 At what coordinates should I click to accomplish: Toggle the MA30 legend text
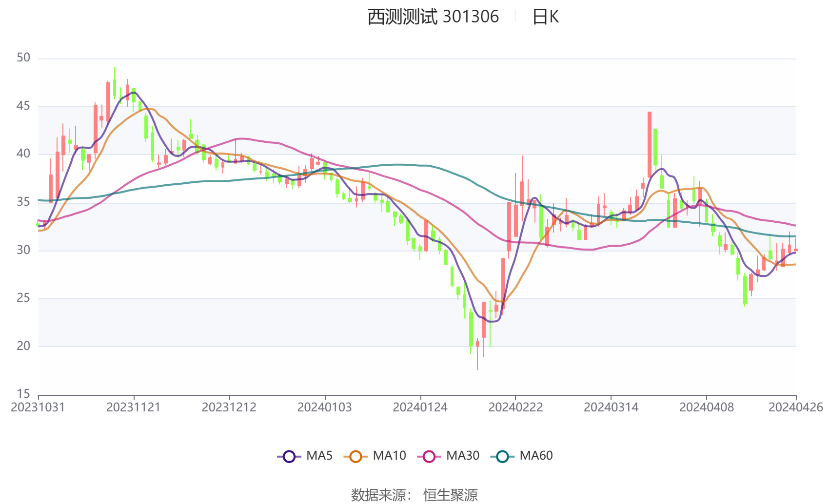tap(463, 456)
